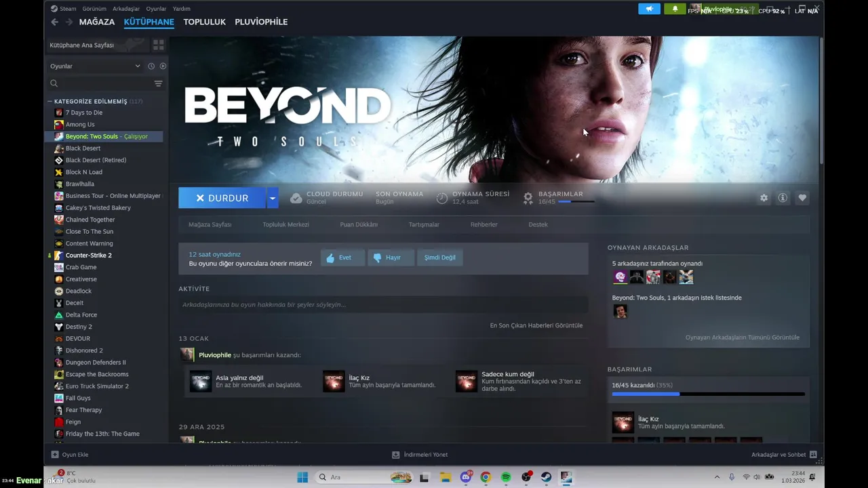
Task: Click the 16/45 achievements progress bar
Action: pyautogui.click(x=709, y=394)
